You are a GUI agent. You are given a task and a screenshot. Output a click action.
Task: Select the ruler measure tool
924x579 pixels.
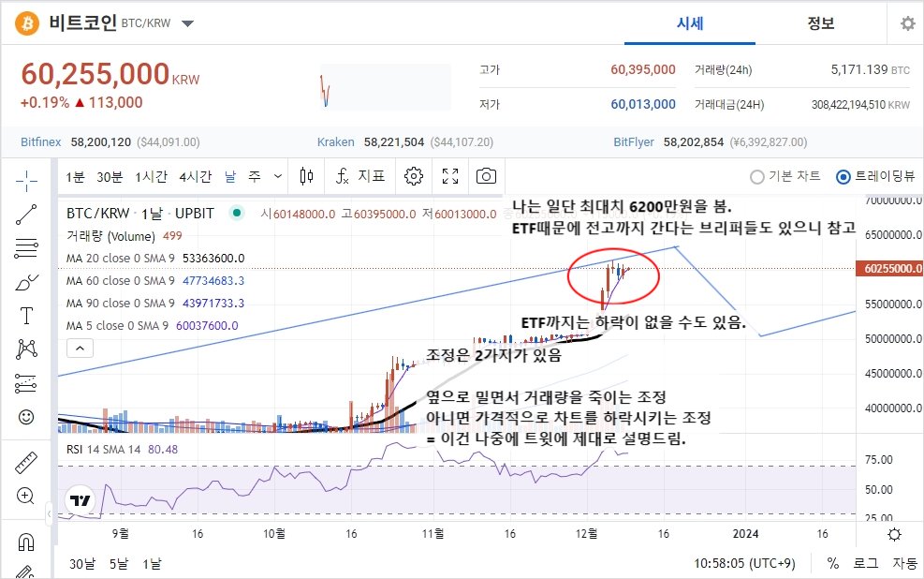pos(26,463)
